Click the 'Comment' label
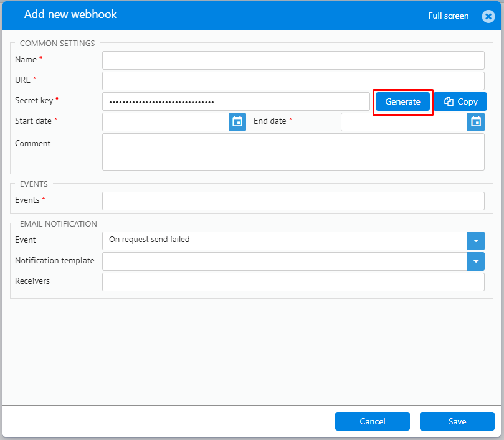Screen dimensions: 504x440 coord(32,143)
